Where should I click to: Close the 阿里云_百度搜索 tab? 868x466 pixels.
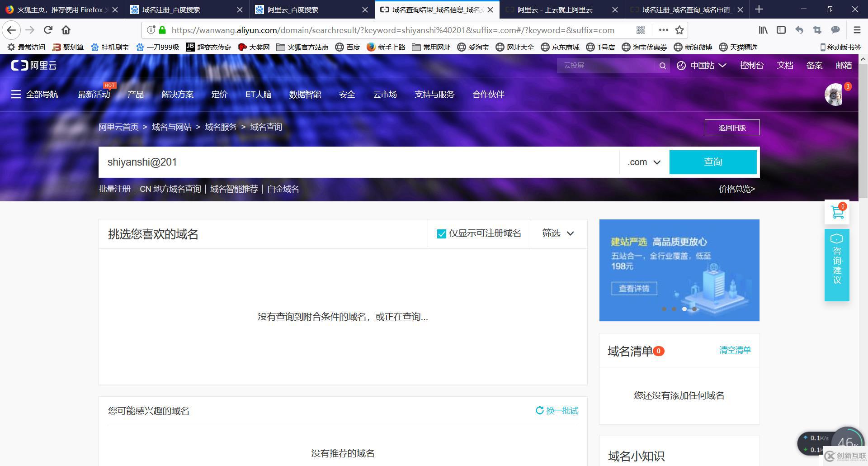pyautogui.click(x=365, y=10)
